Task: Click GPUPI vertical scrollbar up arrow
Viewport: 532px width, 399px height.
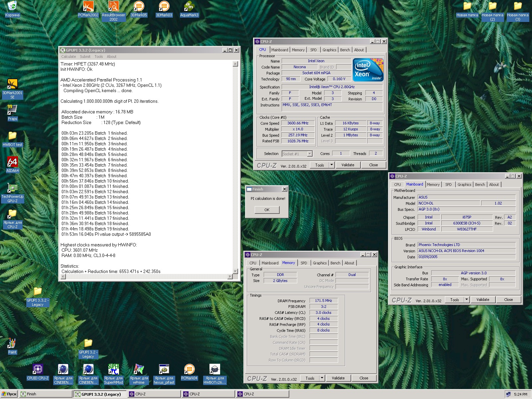Action: coord(235,64)
